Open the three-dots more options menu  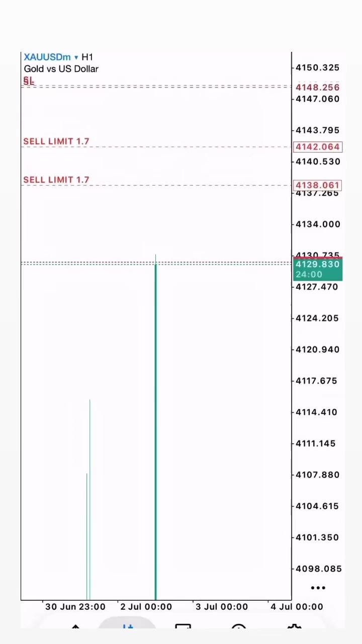point(318,588)
